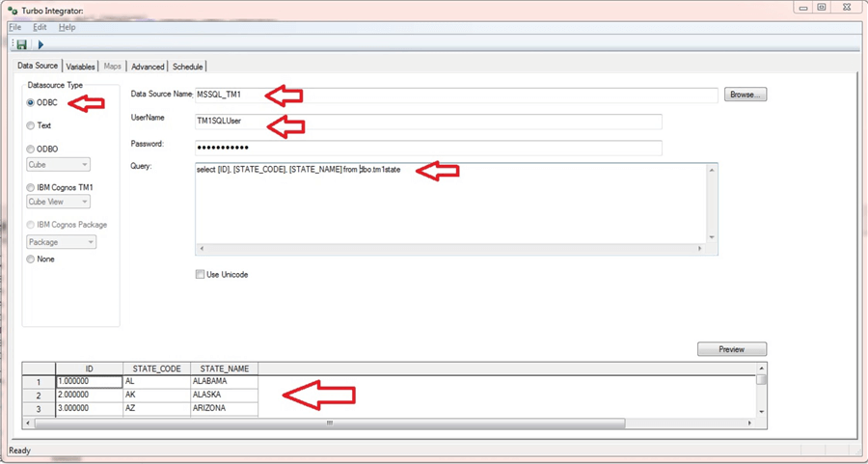Click row header 2 in preview grid
The height and width of the screenshot is (464, 868).
39,396
